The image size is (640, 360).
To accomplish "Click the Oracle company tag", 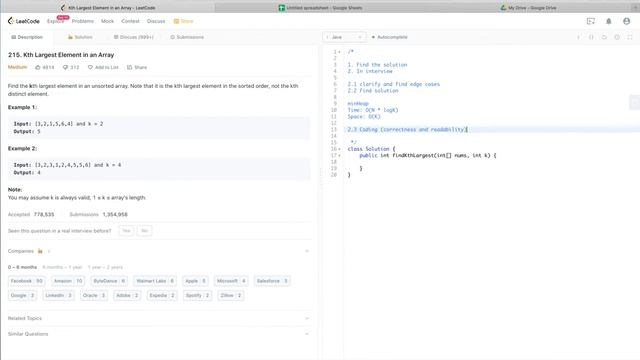I will pyautogui.click(x=94, y=296).
